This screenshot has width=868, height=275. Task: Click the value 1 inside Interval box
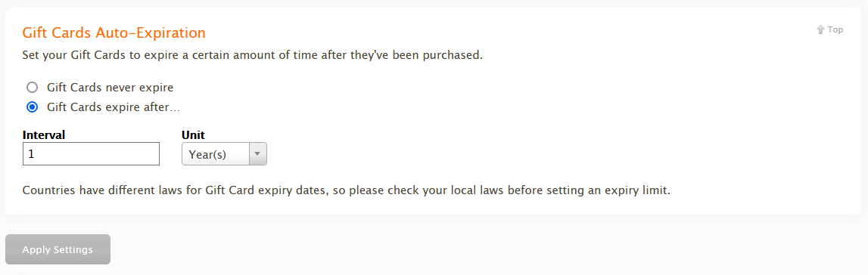click(x=32, y=154)
